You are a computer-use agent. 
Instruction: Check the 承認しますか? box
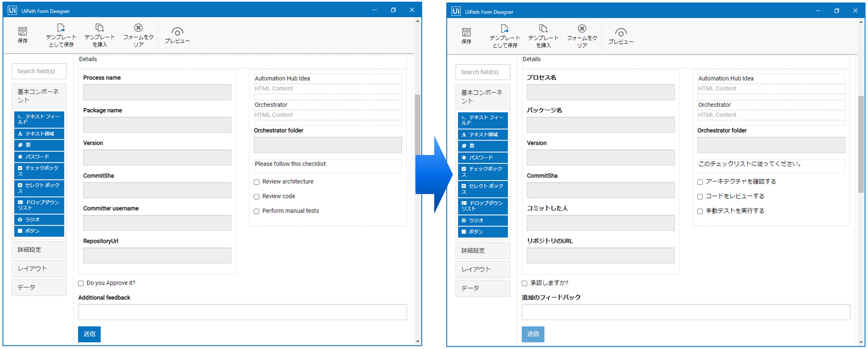point(525,283)
